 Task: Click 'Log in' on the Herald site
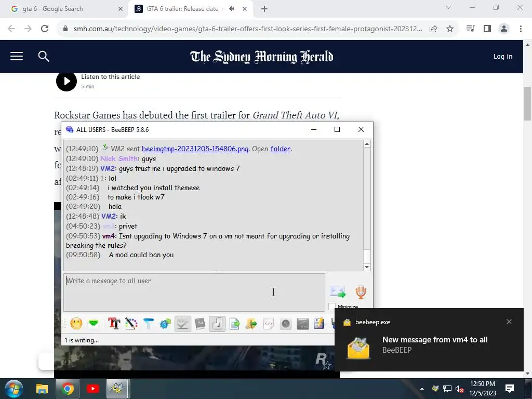pos(503,57)
